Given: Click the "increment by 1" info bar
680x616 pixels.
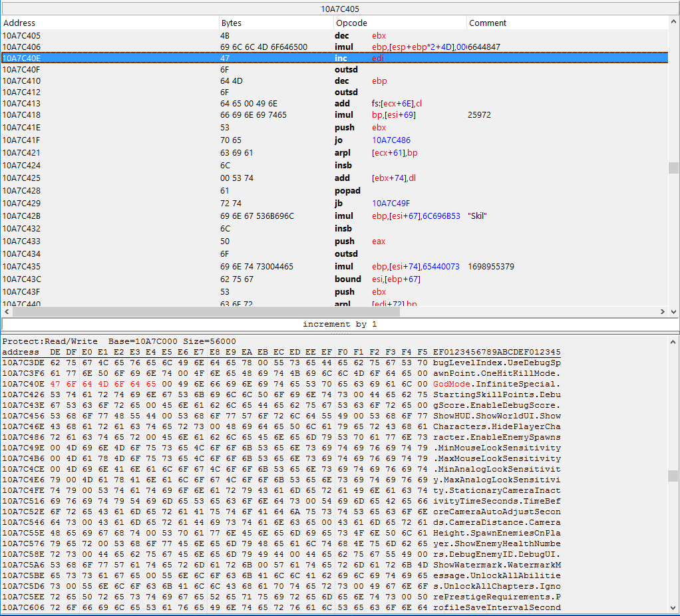Looking at the screenshot, I should click(x=339, y=324).
